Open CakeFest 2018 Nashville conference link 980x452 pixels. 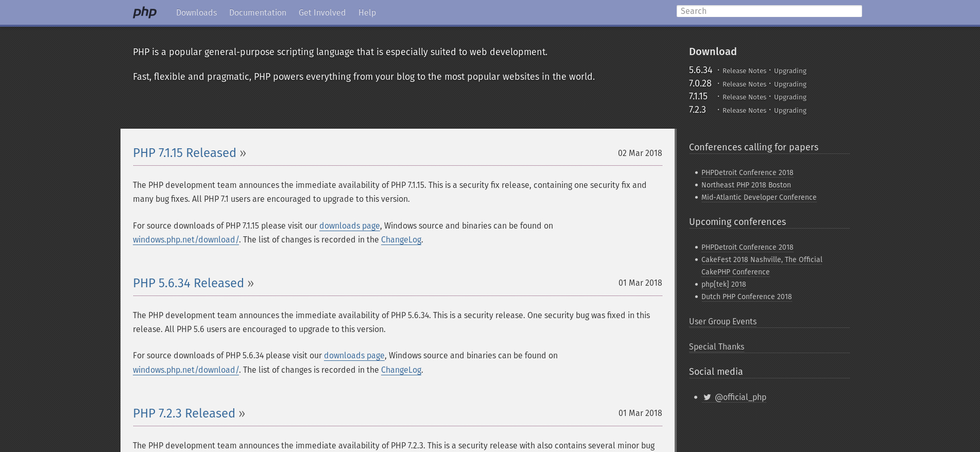click(x=762, y=266)
